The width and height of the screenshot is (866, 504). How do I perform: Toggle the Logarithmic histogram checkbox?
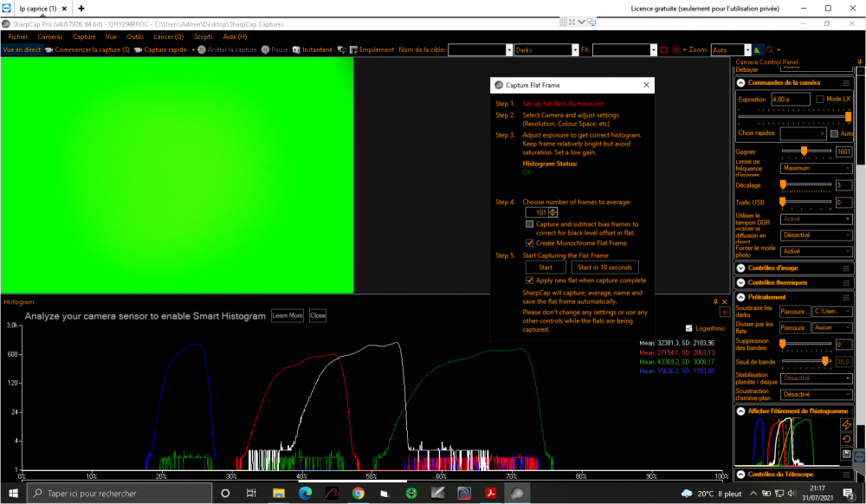click(688, 328)
